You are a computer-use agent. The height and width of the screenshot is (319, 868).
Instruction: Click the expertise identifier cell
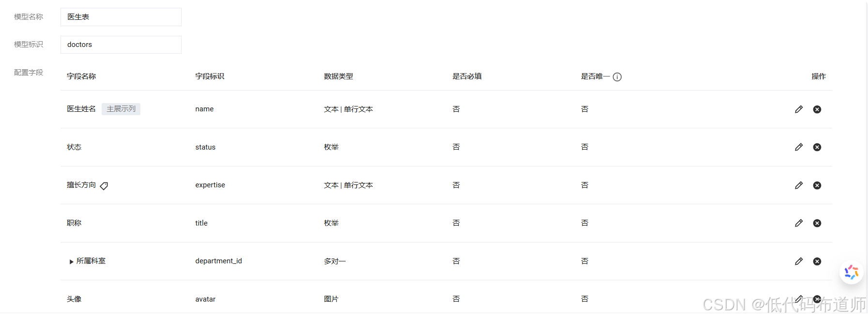click(x=210, y=185)
